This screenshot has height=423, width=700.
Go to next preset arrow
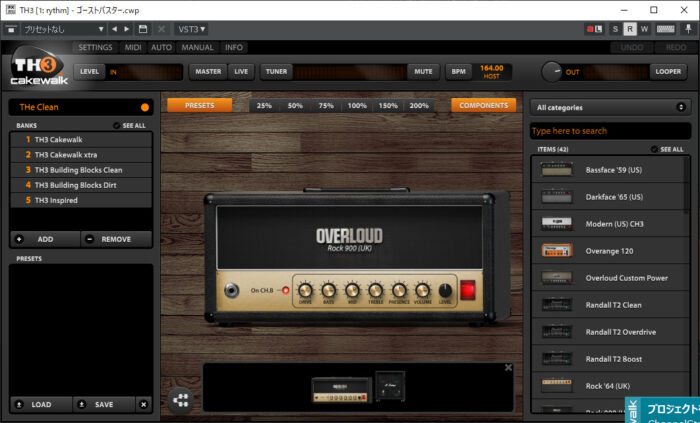click(127, 29)
